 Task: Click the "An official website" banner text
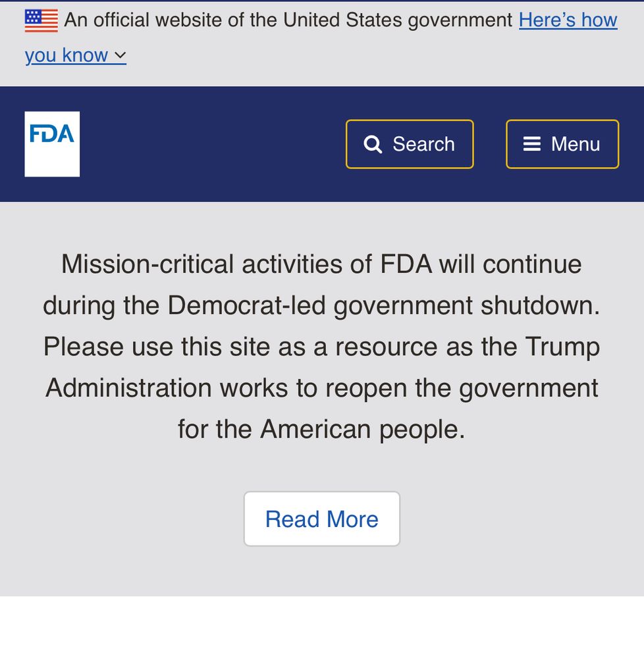point(288,20)
